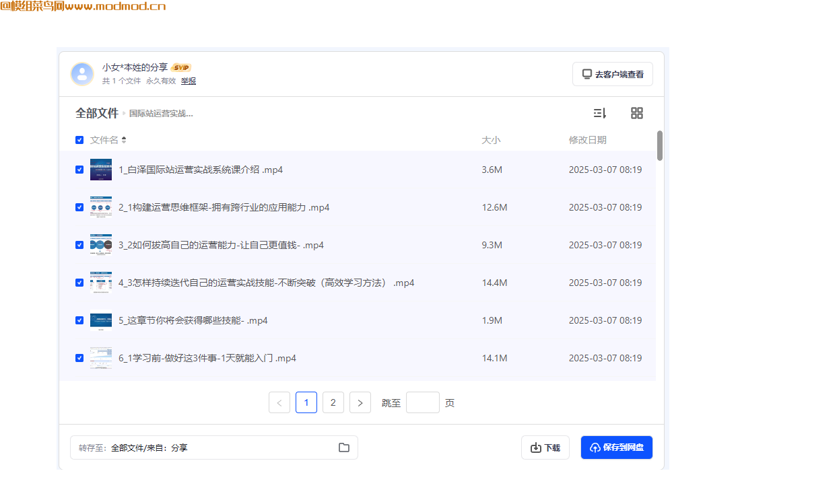This screenshot has height=504, width=839.
Task: Click the 小女*本姓的分享 share title
Action: tap(135, 67)
